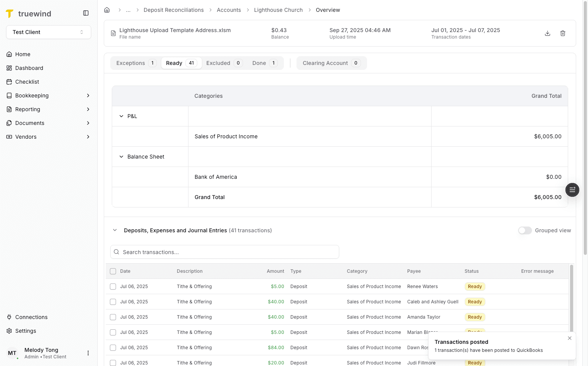588x366 pixels.
Task: Open the Done tab
Action: [264, 63]
